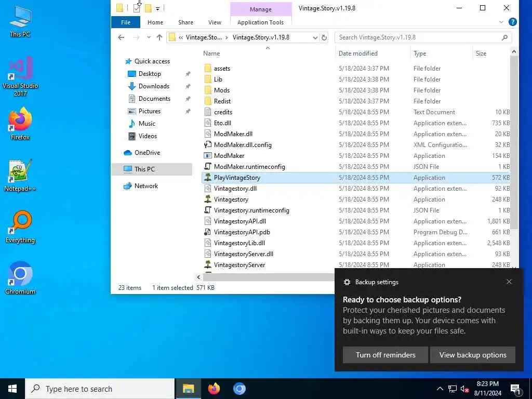Screen dimensions: 532x399
Task: Select the assets folder
Action: point(222,69)
